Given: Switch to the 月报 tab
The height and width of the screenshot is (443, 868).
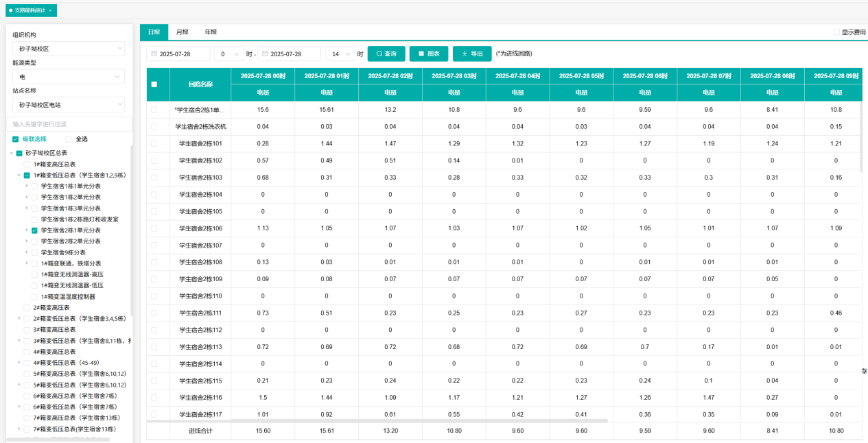Looking at the screenshot, I should click(x=182, y=32).
